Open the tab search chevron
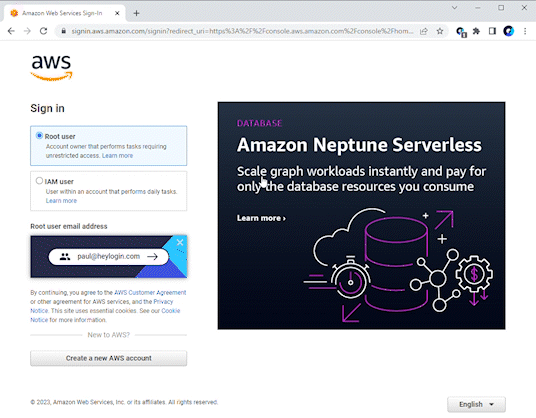Image resolution: width=536 pixels, height=418 pixels. [x=454, y=8]
